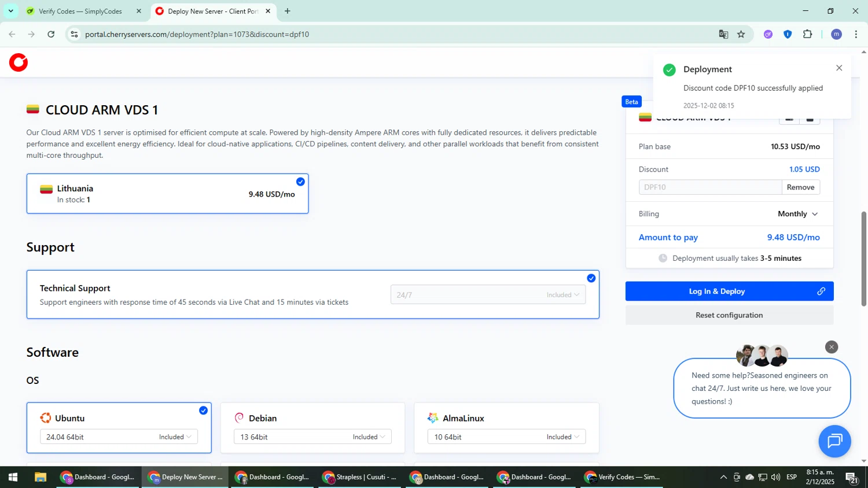This screenshot has width=868, height=488.
Task: Open the Extensions puzzle icon
Action: (x=808, y=34)
